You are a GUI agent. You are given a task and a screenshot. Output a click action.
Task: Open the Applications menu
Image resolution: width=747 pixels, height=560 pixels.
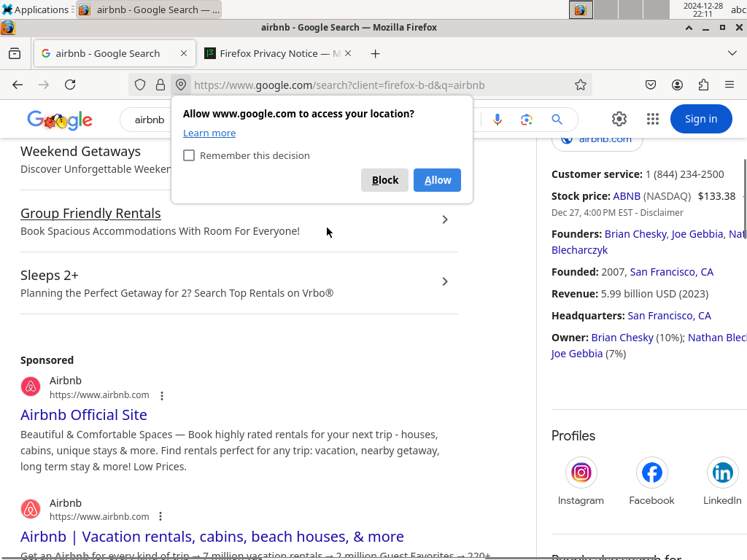click(36, 9)
